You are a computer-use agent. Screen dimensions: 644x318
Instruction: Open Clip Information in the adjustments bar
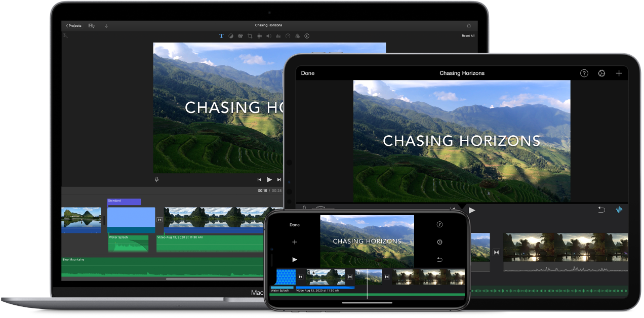(x=307, y=36)
